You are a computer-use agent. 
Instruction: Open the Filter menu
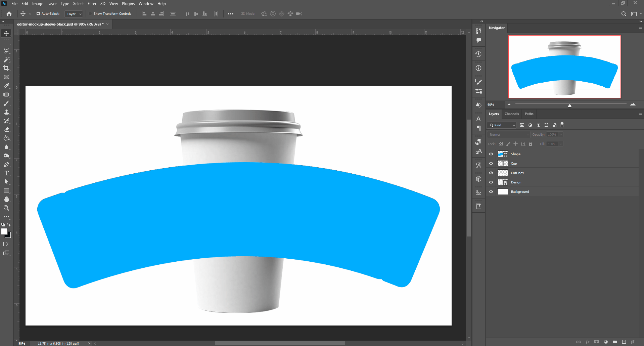92,4
